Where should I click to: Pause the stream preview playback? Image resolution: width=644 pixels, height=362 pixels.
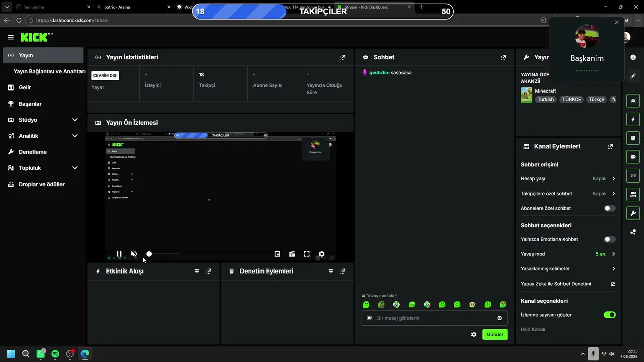tap(119, 254)
